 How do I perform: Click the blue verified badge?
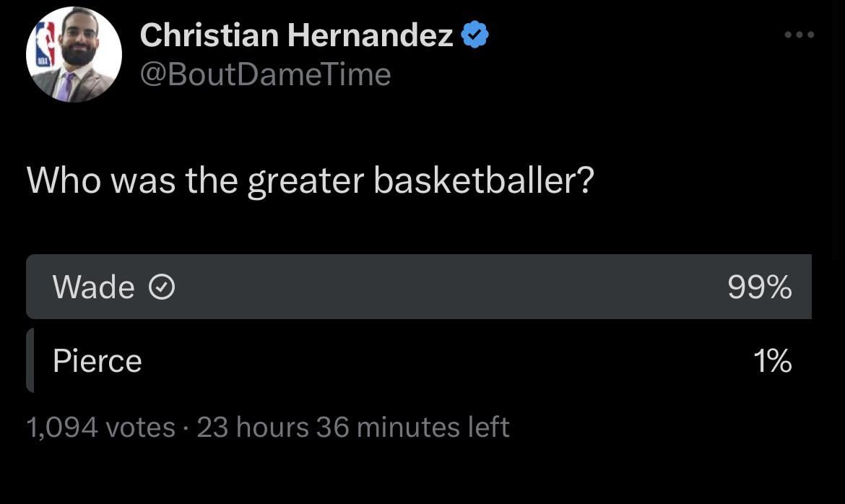(x=474, y=35)
